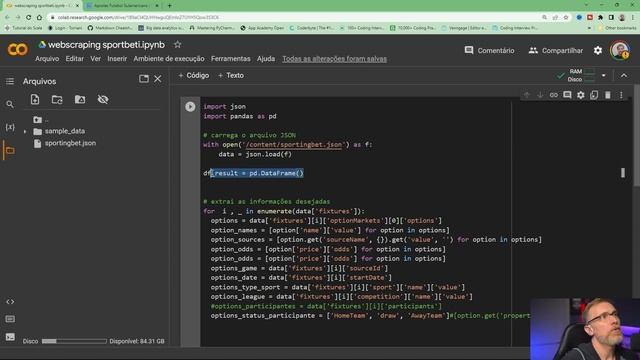Move cell up arrow

pyautogui.click(x=527, y=95)
